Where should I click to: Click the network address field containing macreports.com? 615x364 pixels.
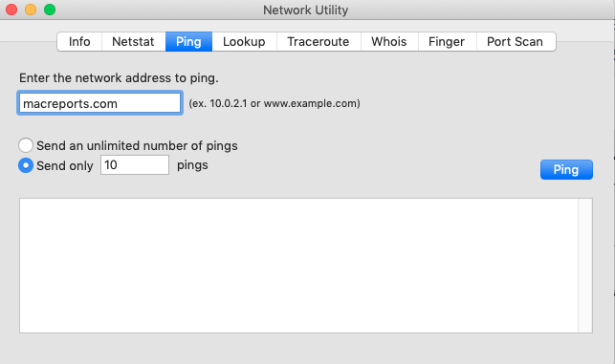click(100, 103)
